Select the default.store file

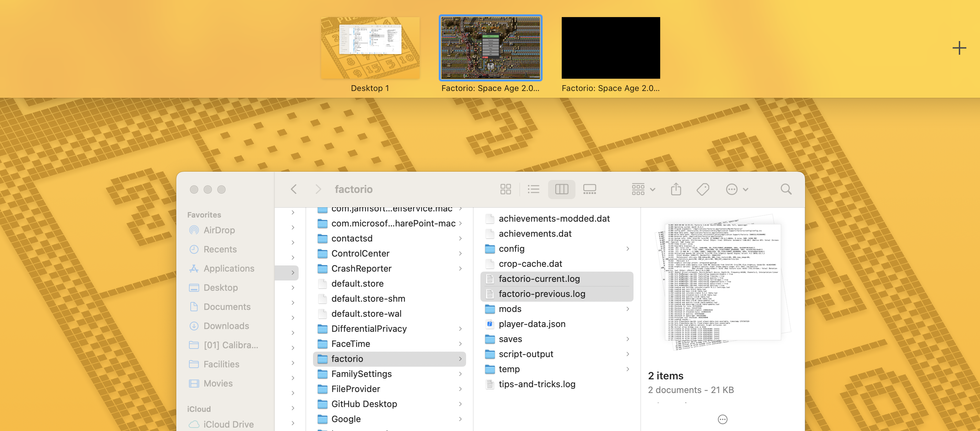pos(389,283)
